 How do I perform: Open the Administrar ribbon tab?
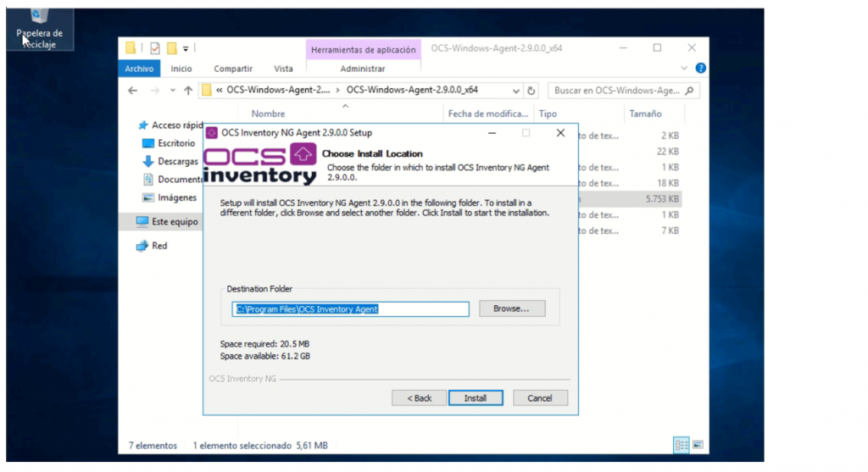point(363,69)
